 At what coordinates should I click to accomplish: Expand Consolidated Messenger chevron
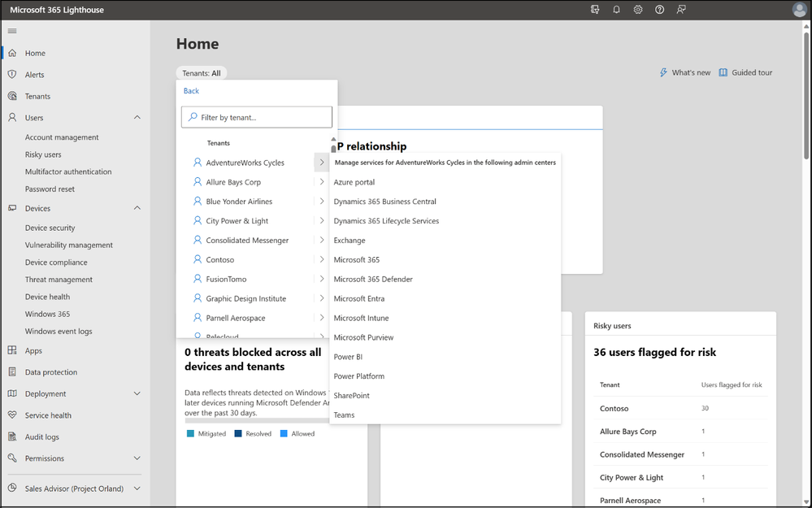click(322, 240)
